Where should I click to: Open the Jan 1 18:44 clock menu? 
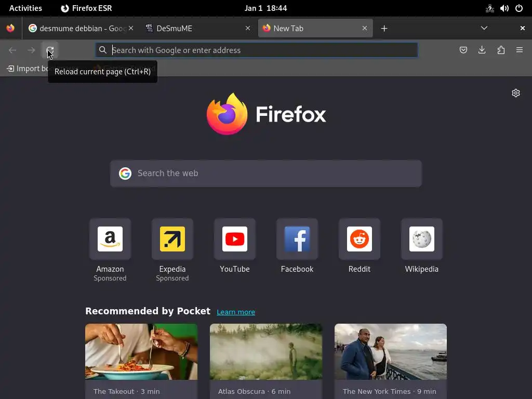click(x=266, y=8)
